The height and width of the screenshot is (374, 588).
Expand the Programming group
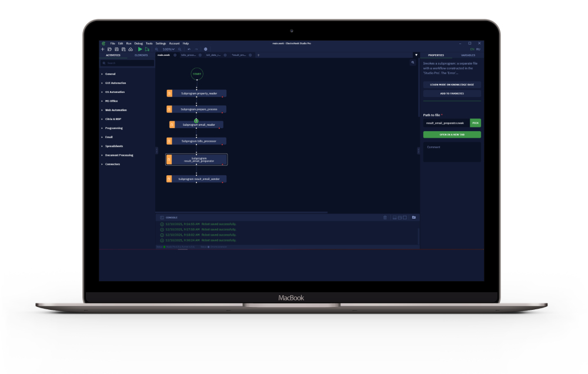pos(113,128)
